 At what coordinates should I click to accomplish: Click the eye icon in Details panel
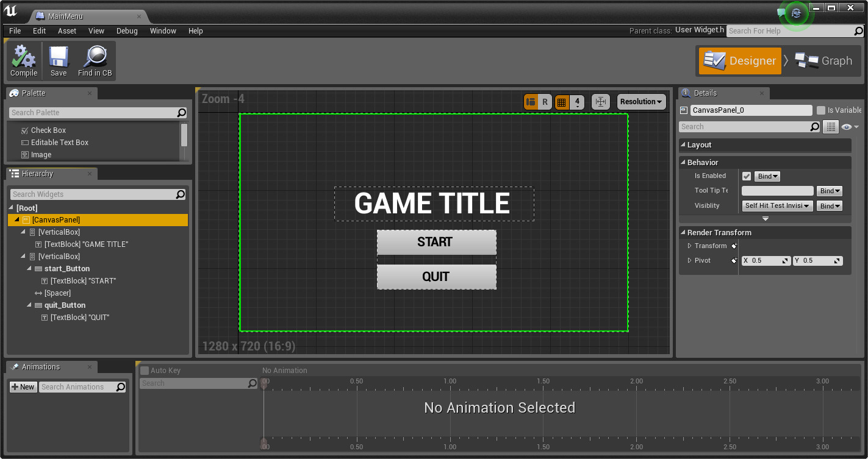coord(847,126)
